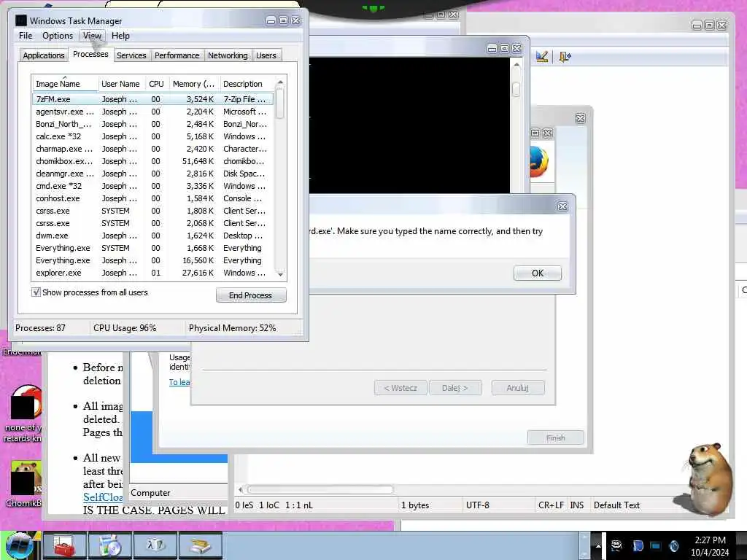
Task: Select the conhost.exe process row
Action: [x=153, y=198]
